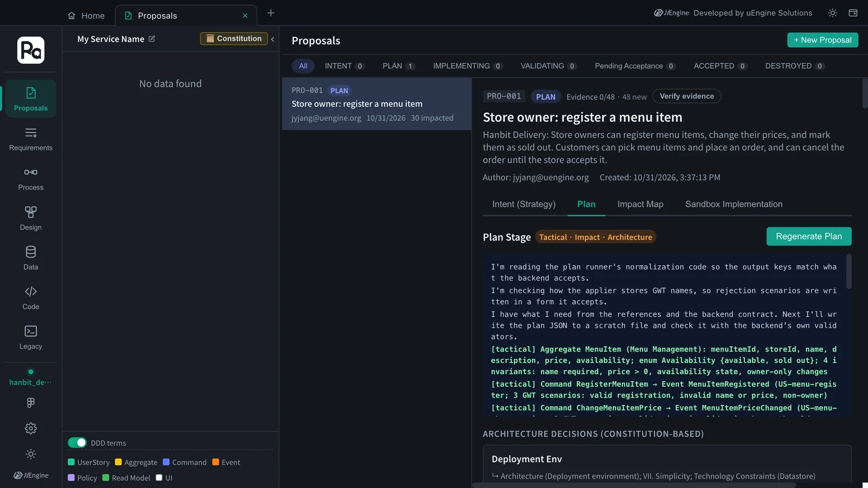
Task: Filter proposals by IMPLEMENTING
Action: [468, 66]
